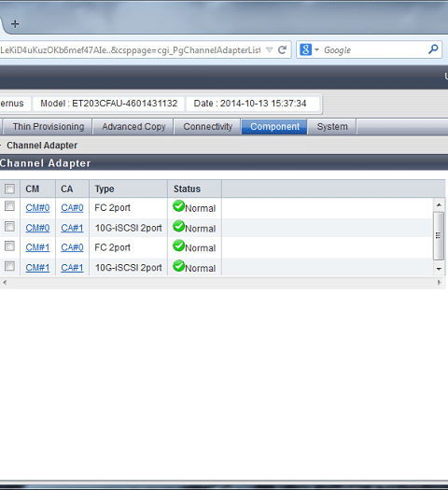Click the Date 2014-10-13 15:37:34 text
448x490 pixels.
tap(250, 104)
